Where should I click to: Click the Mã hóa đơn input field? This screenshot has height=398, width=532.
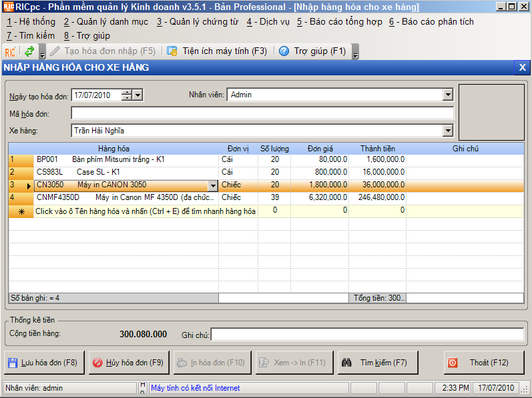tap(262, 113)
